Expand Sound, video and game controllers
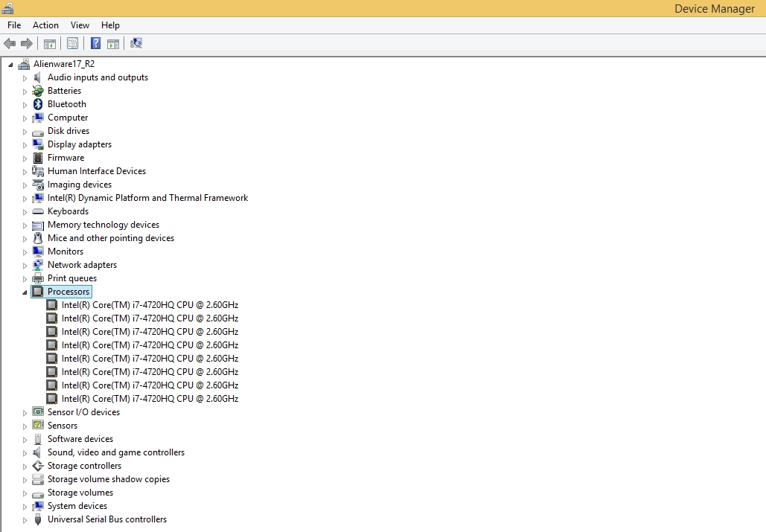Image resolution: width=766 pixels, height=532 pixels. tap(25, 453)
